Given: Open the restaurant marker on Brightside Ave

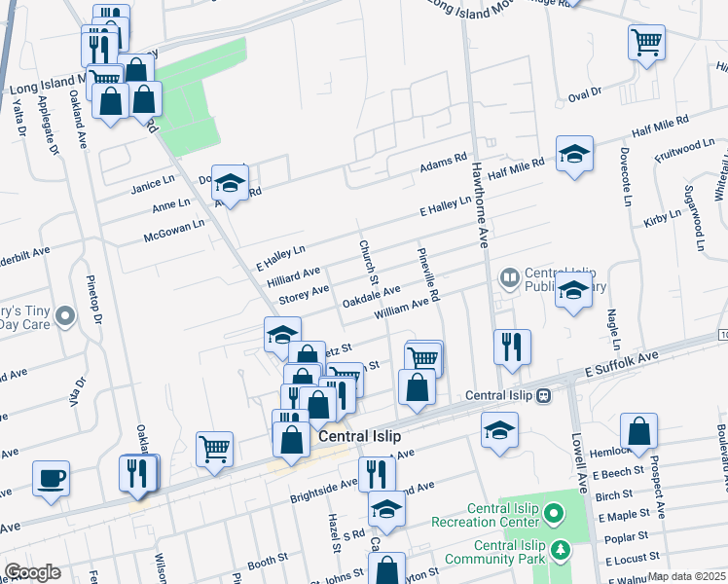Looking at the screenshot, I should coord(377,474).
